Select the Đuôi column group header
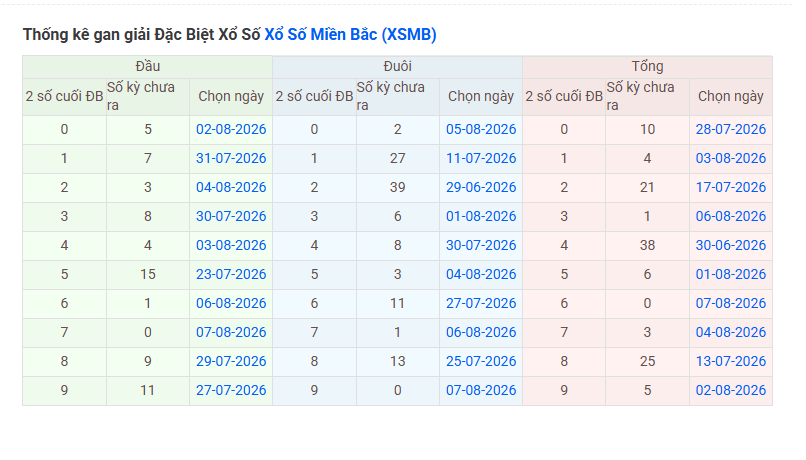Screen dimensions: 806x460 (x=397, y=67)
